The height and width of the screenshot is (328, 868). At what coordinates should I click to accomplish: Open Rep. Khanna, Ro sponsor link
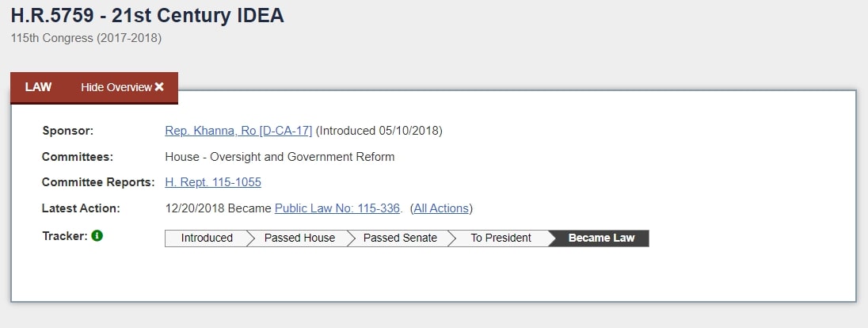(x=238, y=131)
